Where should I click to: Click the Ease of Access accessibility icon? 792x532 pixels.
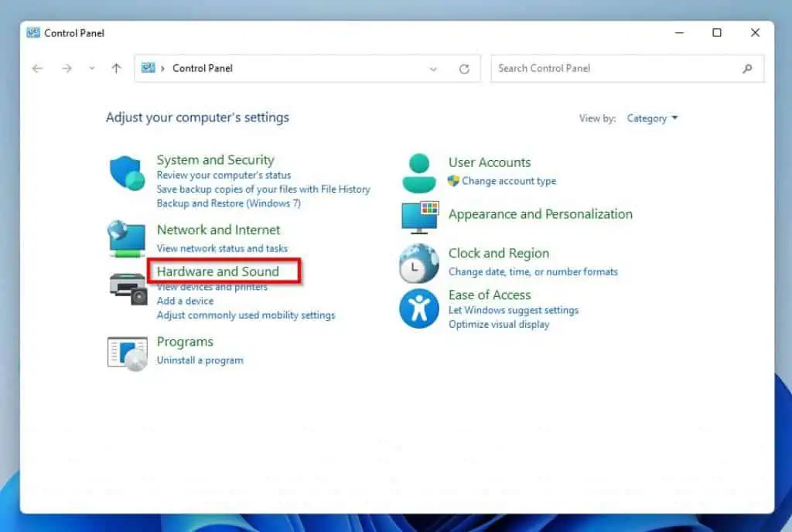(418, 309)
